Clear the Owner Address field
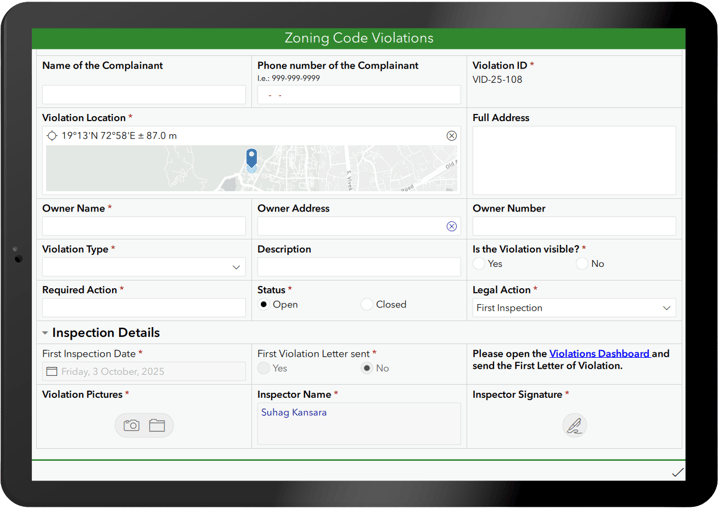Screen dimensions: 718x509 pos(451,226)
